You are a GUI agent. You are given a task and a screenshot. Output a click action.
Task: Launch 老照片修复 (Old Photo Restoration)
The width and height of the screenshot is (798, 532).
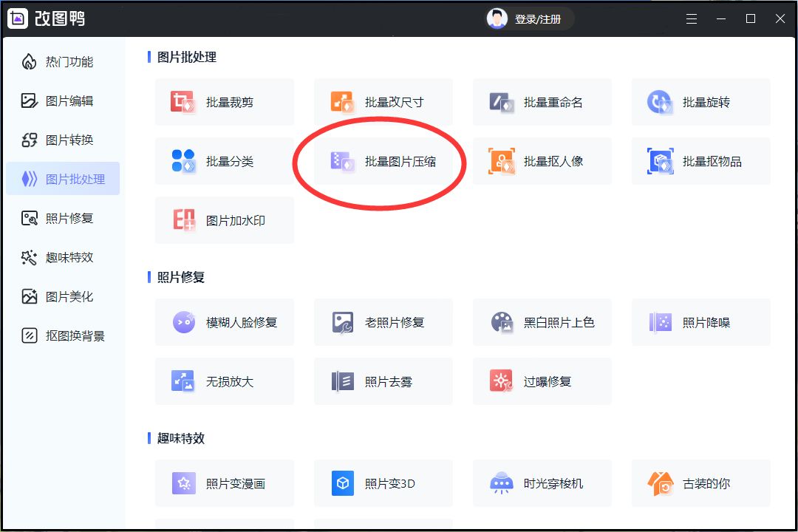click(383, 322)
